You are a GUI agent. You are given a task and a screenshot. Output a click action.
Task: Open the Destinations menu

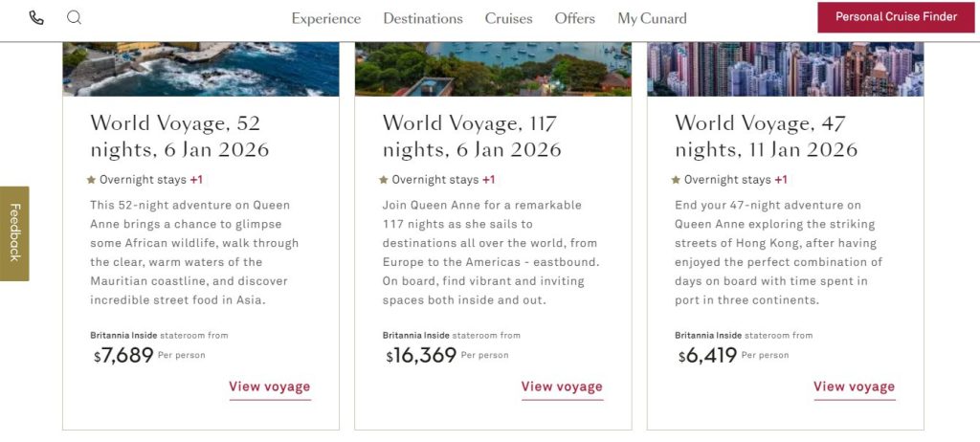pos(423,19)
